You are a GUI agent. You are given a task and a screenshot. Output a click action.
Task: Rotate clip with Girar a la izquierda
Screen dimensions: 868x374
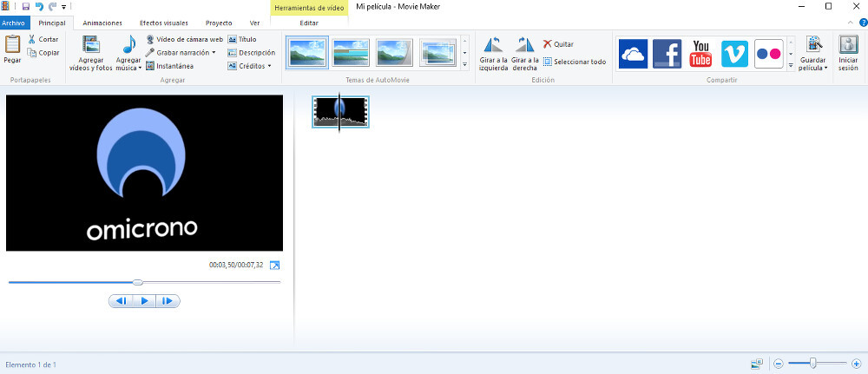pos(493,53)
